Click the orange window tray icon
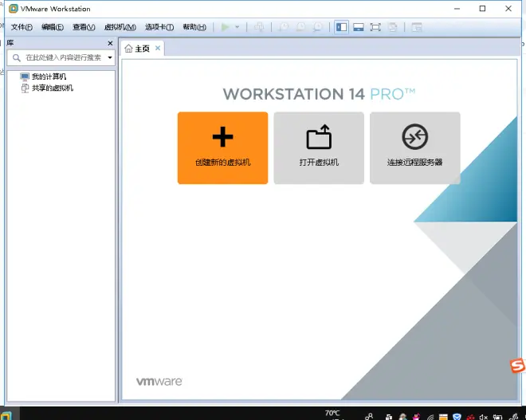This screenshot has height=420, width=526. 443,417
